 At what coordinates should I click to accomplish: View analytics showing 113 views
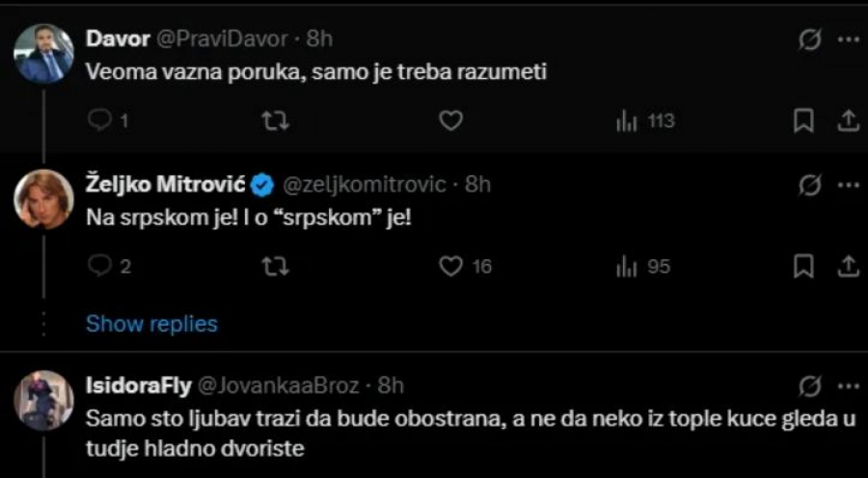[x=644, y=121]
